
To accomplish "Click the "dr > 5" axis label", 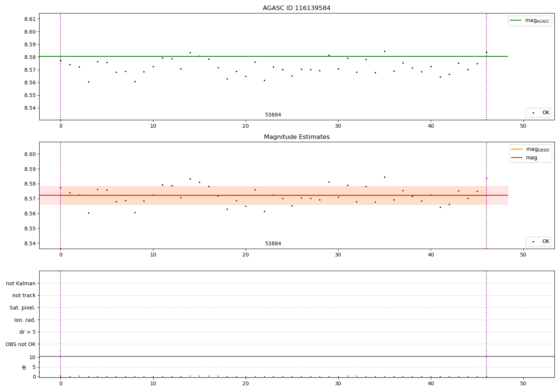I will [28, 332].
